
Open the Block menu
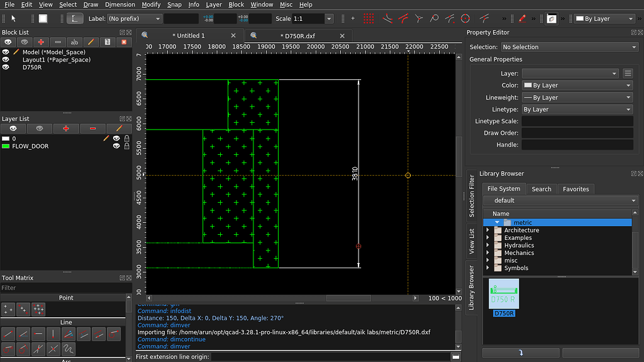(236, 4)
